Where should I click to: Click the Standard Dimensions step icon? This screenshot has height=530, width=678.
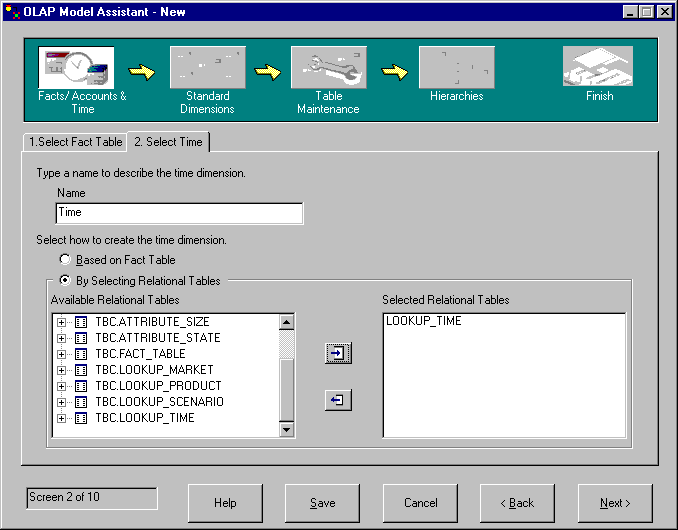[x=208, y=67]
